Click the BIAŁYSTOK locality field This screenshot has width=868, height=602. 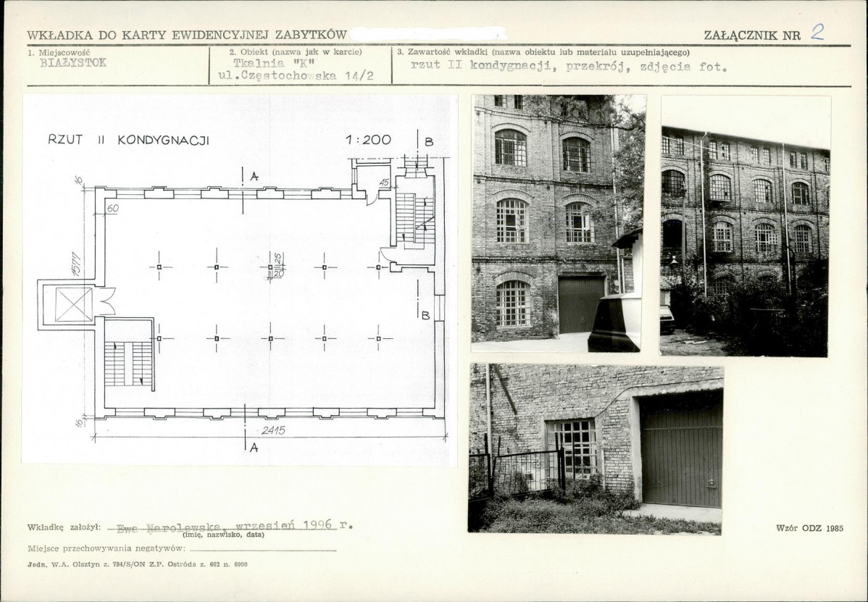click(72, 63)
